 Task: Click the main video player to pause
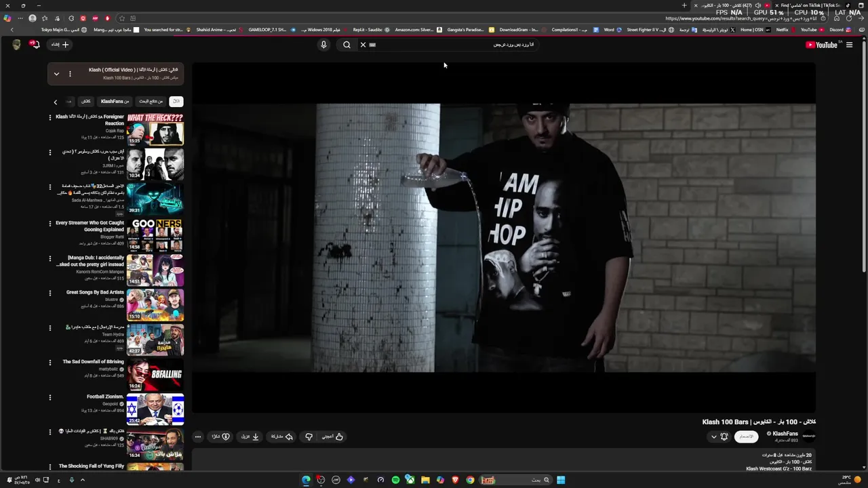(504, 237)
